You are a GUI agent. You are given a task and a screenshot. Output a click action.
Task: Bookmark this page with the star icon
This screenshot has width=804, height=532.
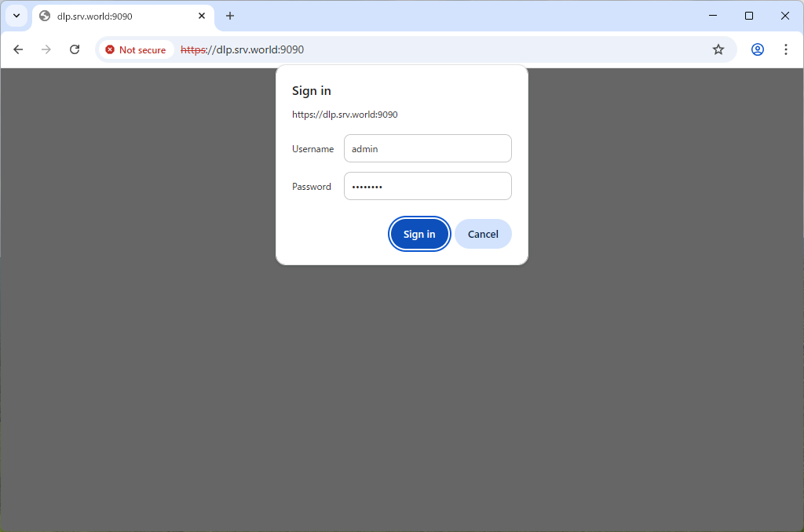click(x=718, y=49)
